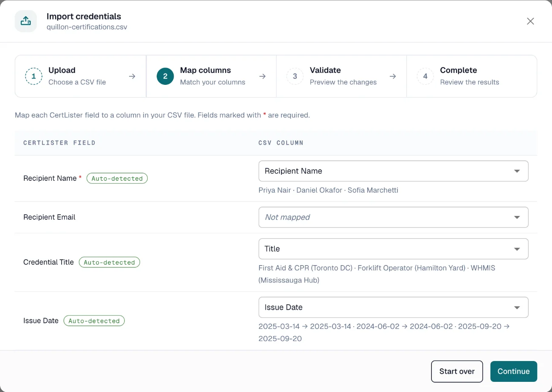Click the 'quillon-certifications.csv' file name
552x392 pixels.
click(x=87, y=27)
